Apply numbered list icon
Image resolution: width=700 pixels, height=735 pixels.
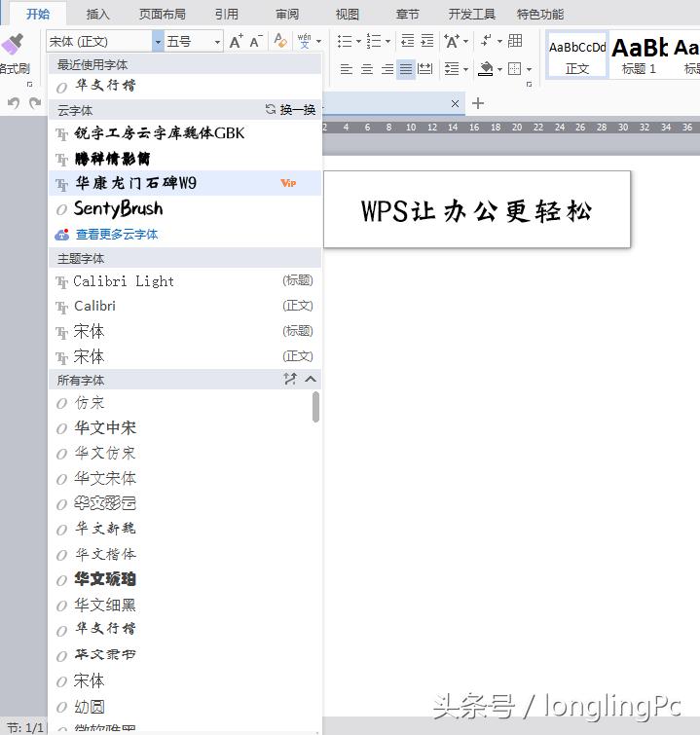click(x=374, y=41)
